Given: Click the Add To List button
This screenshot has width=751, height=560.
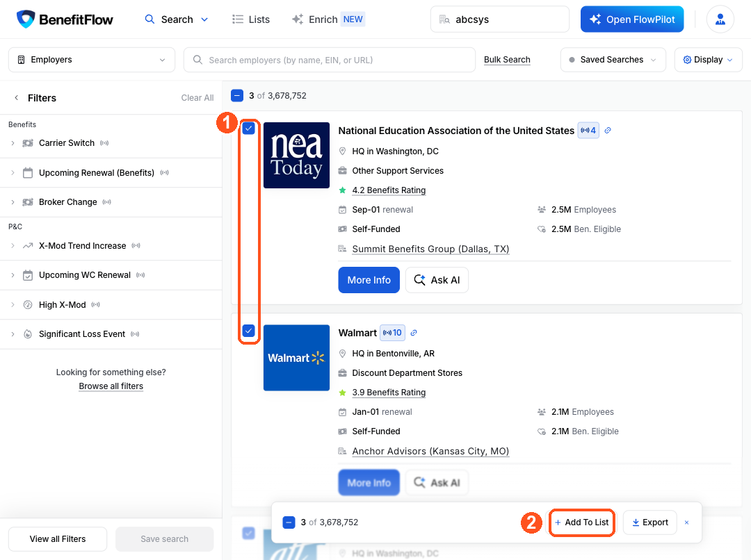Looking at the screenshot, I should tap(581, 522).
